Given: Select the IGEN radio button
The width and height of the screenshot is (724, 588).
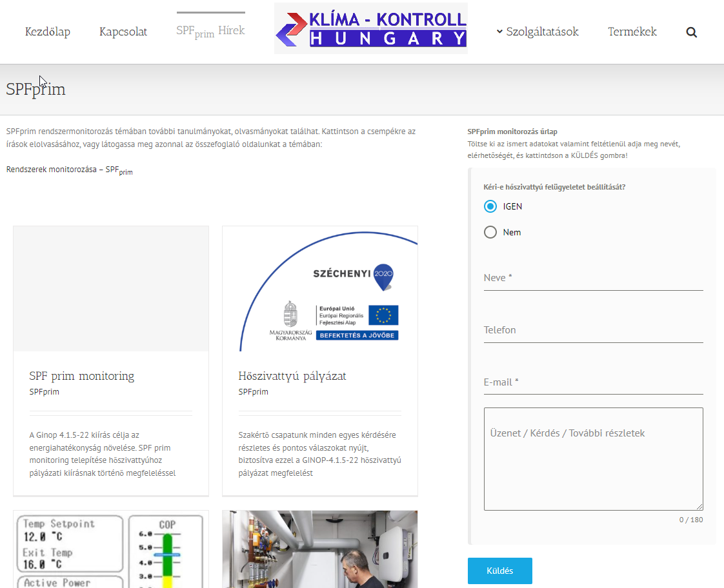Looking at the screenshot, I should point(490,206).
